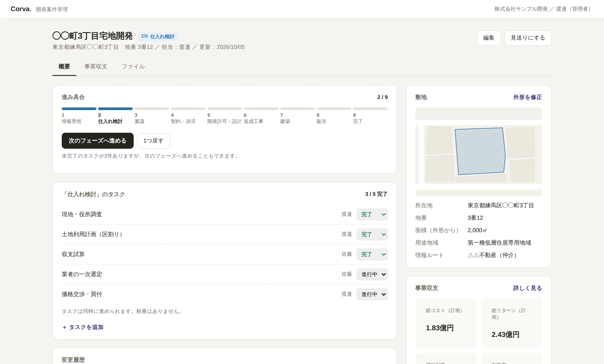Open status dropdown for 現地・役所調査
Screen dimensions: 604x364
click(x=372, y=214)
